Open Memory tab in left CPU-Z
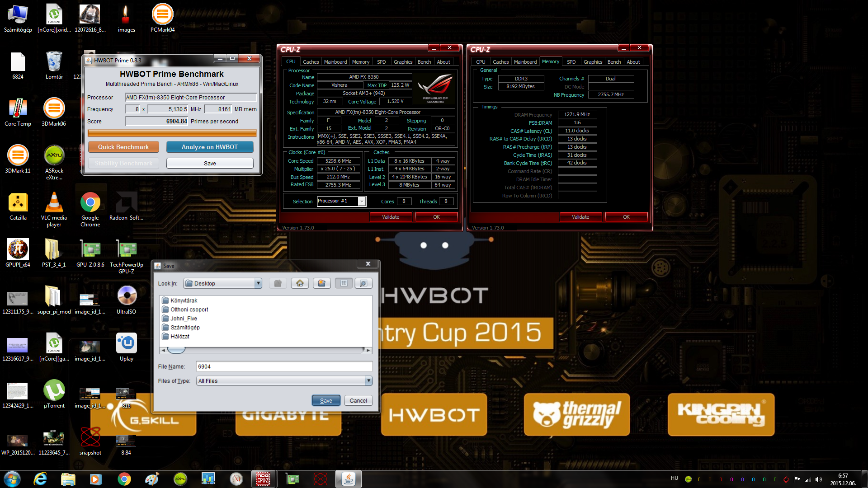Image resolution: width=868 pixels, height=488 pixels. (x=361, y=62)
